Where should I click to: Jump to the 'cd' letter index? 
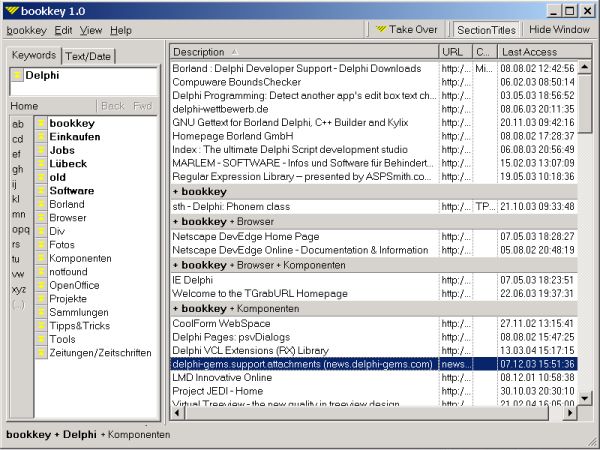18,139
